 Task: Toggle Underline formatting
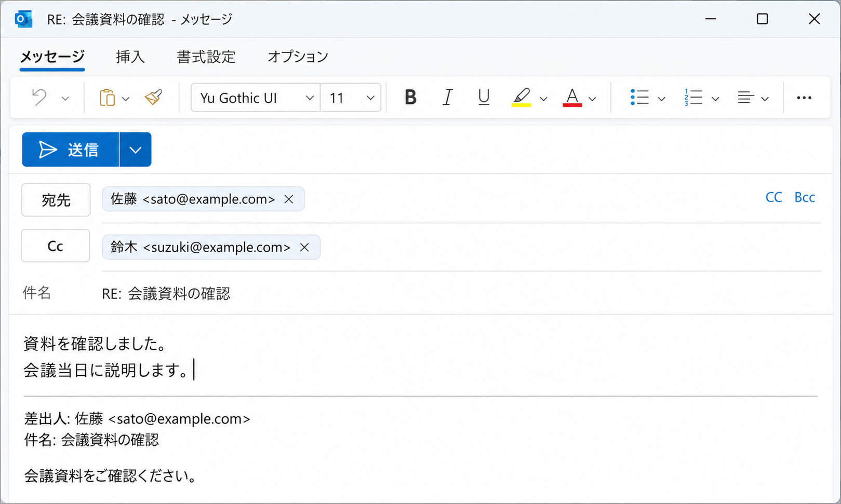click(484, 97)
